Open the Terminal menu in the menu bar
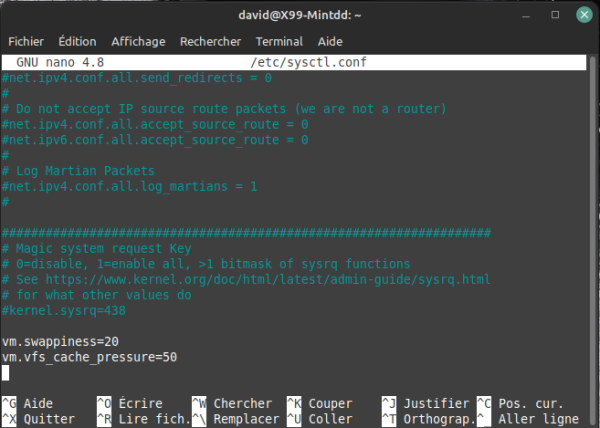 [x=279, y=42]
